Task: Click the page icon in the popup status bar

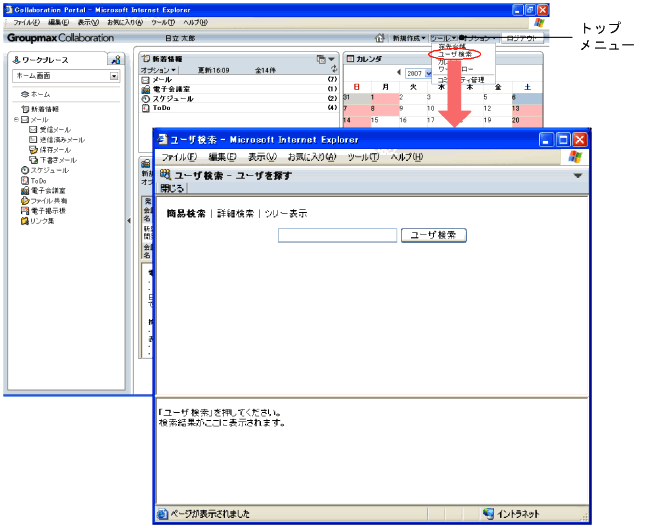Action: 162,514
